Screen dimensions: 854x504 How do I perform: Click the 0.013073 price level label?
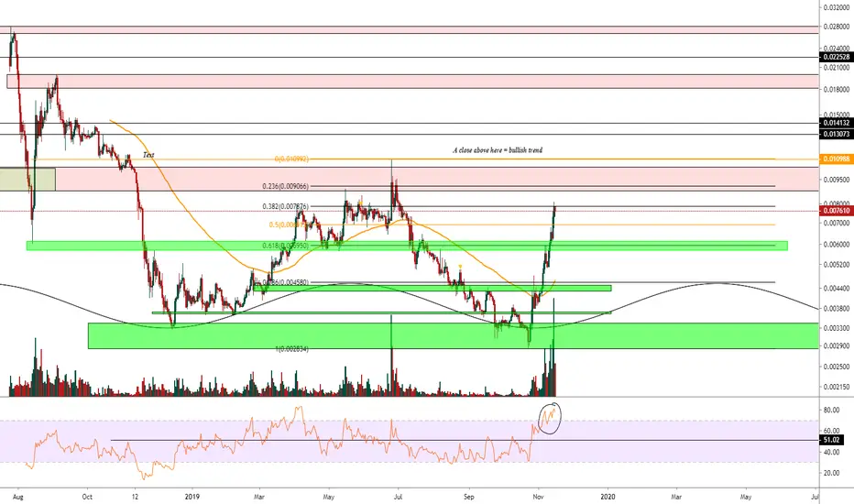click(836, 134)
